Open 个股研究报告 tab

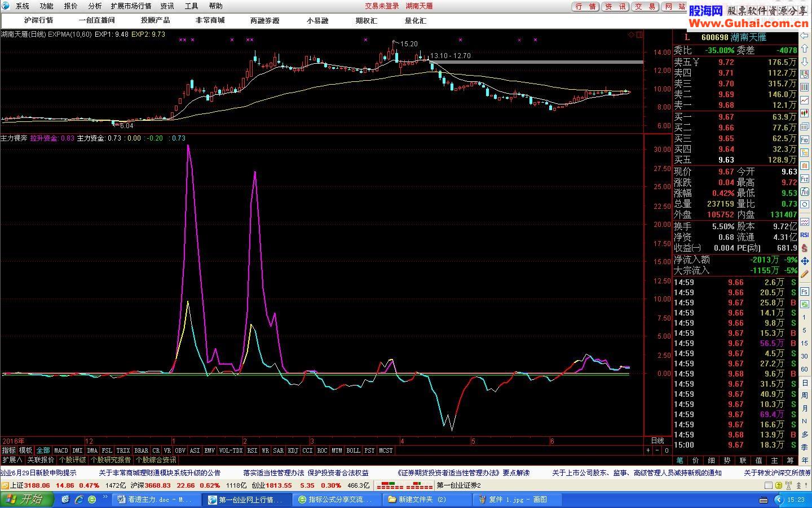pos(111,460)
